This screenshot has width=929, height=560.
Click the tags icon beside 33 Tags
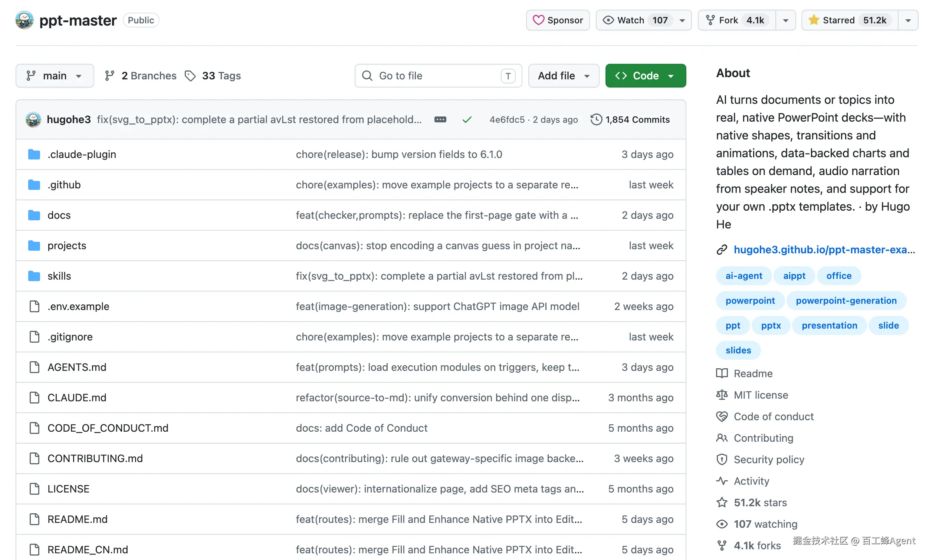tap(190, 76)
